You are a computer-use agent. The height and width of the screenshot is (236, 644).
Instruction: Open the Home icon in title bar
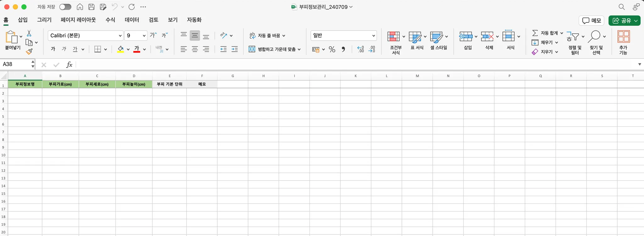pos(80,7)
